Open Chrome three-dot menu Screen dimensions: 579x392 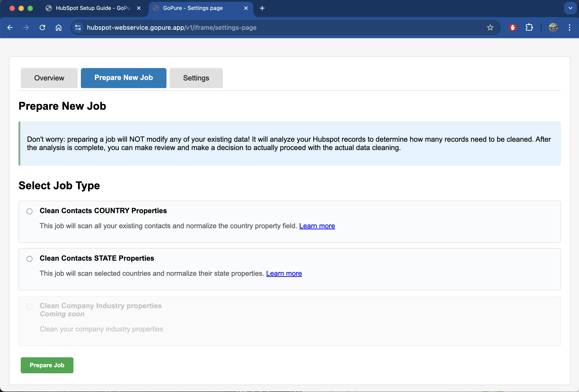point(569,27)
